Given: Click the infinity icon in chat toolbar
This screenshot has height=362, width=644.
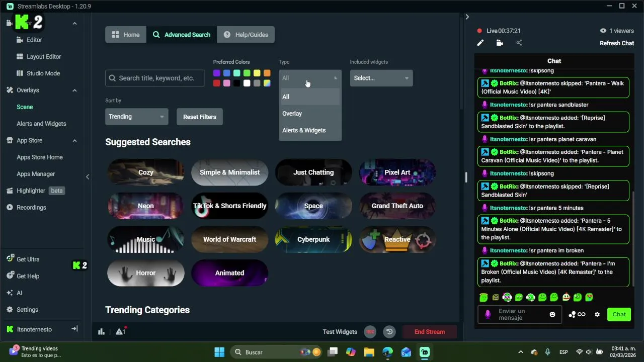Looking at the screenshot, I should click(582, 315).
